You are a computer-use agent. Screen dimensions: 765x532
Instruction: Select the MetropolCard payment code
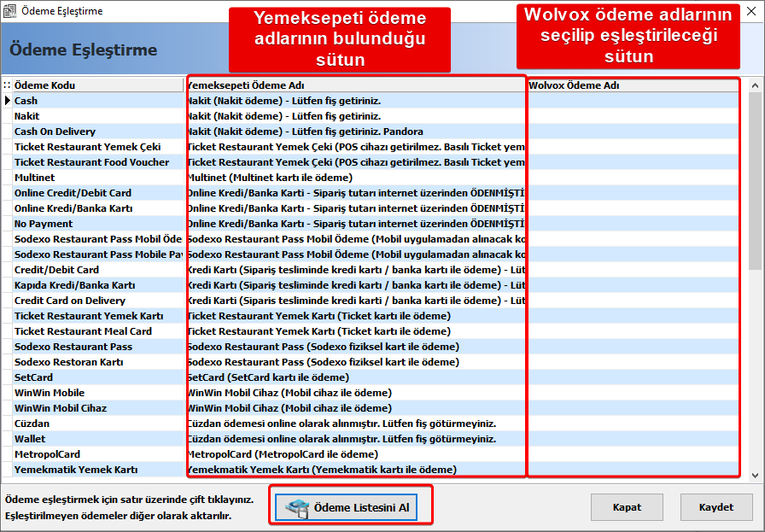click(98, 454)
